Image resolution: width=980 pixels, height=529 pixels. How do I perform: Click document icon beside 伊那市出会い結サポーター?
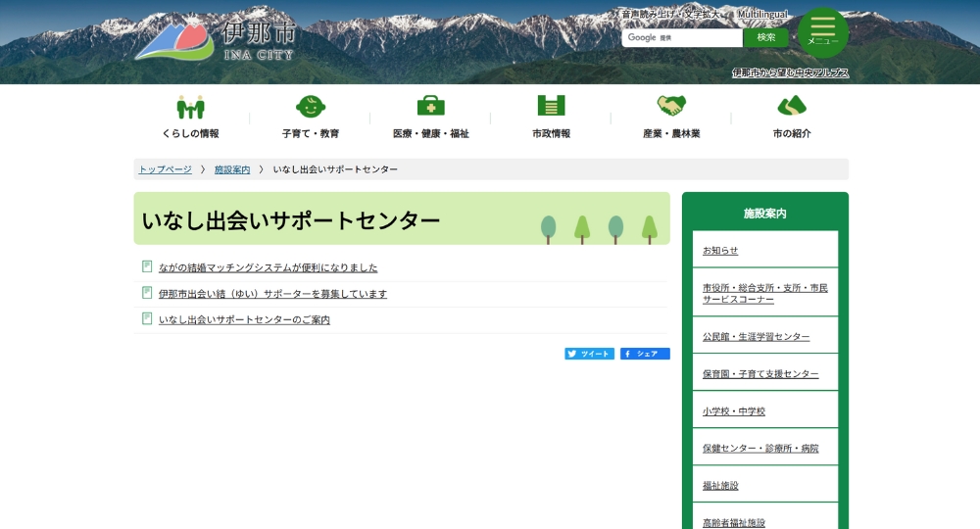(x=147, y=293)
